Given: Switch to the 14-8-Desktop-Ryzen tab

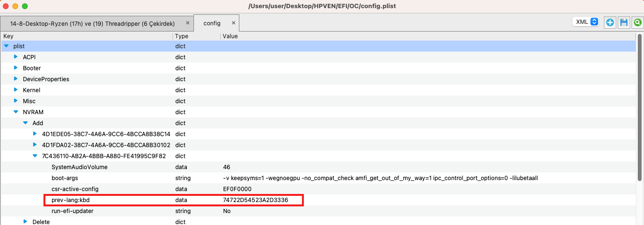Looking at the screenshot, I should (x=92, y=23).
